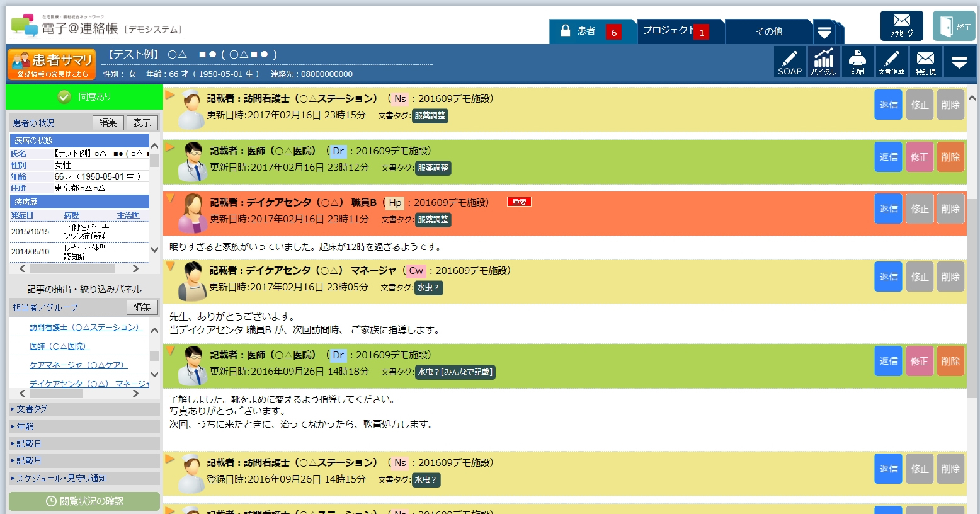Collapse the Day Care staff B entry
Image resolution: width=980 pixels, height=514 pixels.
pyautogui.click(x=170, y=198)
